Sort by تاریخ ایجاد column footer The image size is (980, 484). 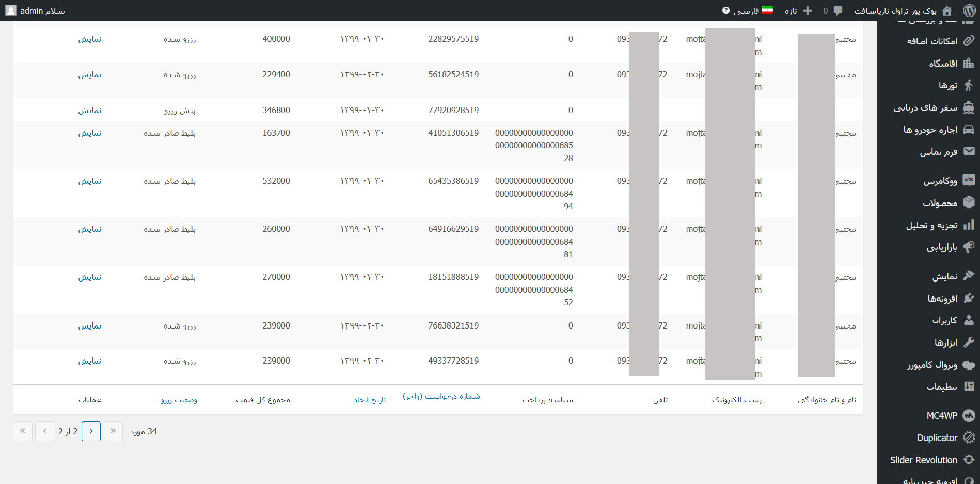click(370, 400)
